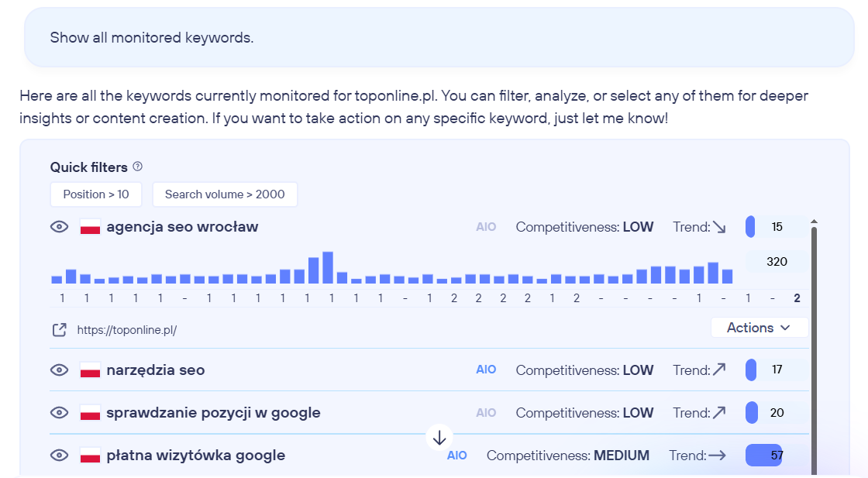Click trend arrow for narzędzia seo
The height and width of the screenshot is (478, 868).
[x=719, y=370]
